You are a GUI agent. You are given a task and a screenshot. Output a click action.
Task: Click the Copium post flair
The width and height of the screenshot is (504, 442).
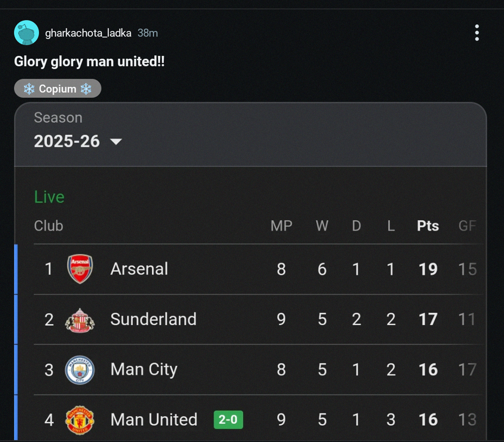pyautogui.click(x=58, y=89)
